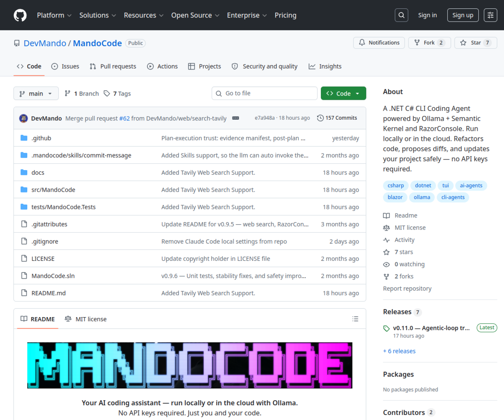Click the Latest release badge

coord(486,328)
